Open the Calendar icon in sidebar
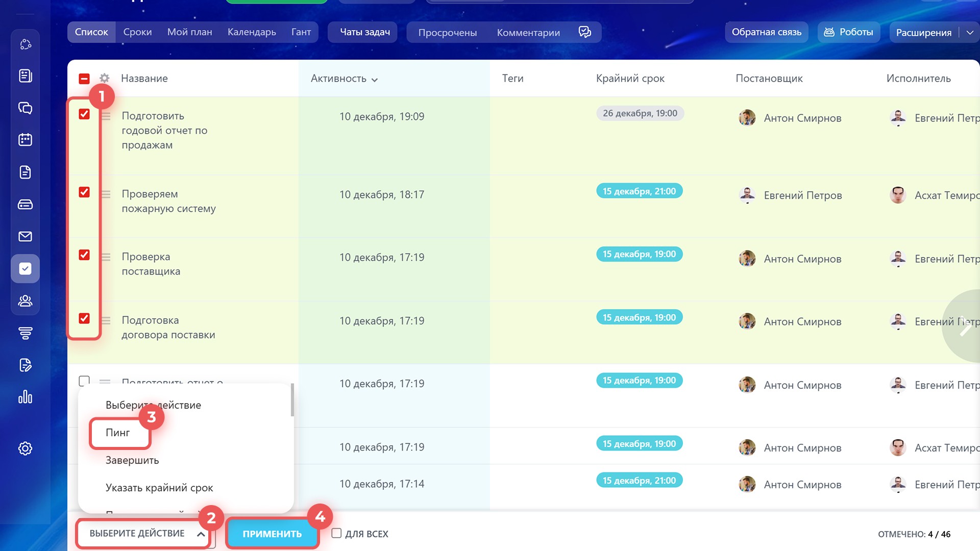This screenshot has height=551, width=980. (25, 140)
